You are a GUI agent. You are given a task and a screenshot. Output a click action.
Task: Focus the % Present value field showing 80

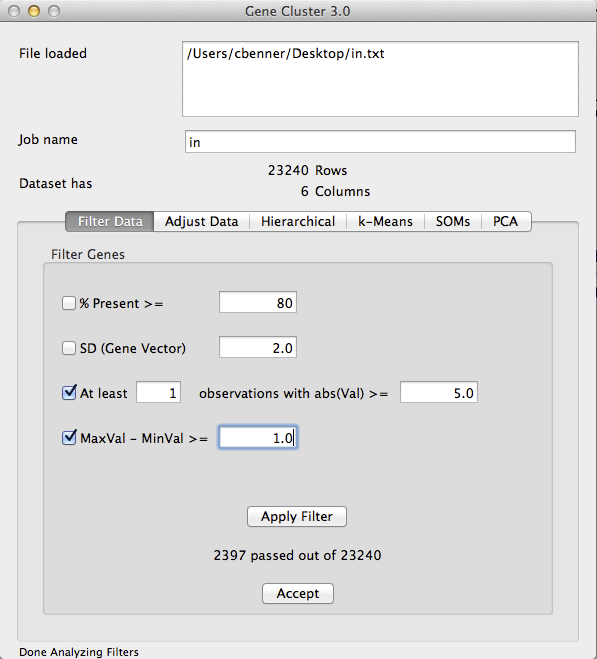click(x=258, y=302)
